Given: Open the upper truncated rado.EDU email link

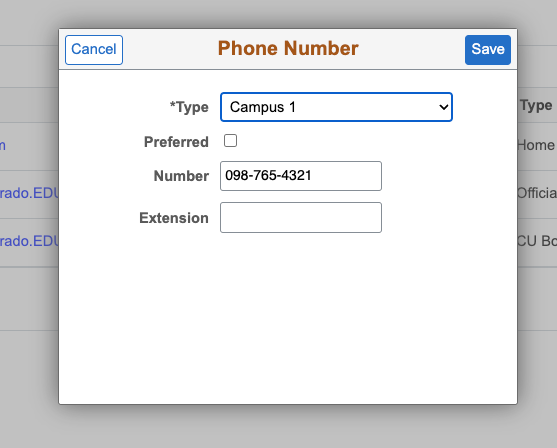Looking at the screenshot, I should tap(29, 193).
